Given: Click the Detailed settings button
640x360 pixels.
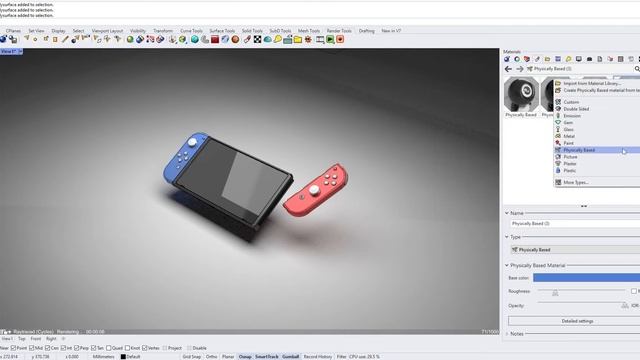Looking at the screenshot, I should click(574, 321).
